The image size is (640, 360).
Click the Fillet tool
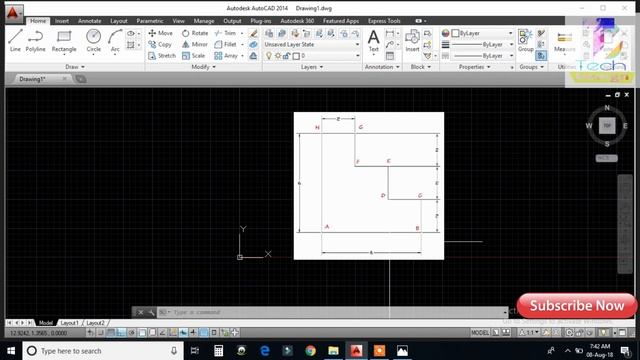pyautogui.click(x=226, y=44)
